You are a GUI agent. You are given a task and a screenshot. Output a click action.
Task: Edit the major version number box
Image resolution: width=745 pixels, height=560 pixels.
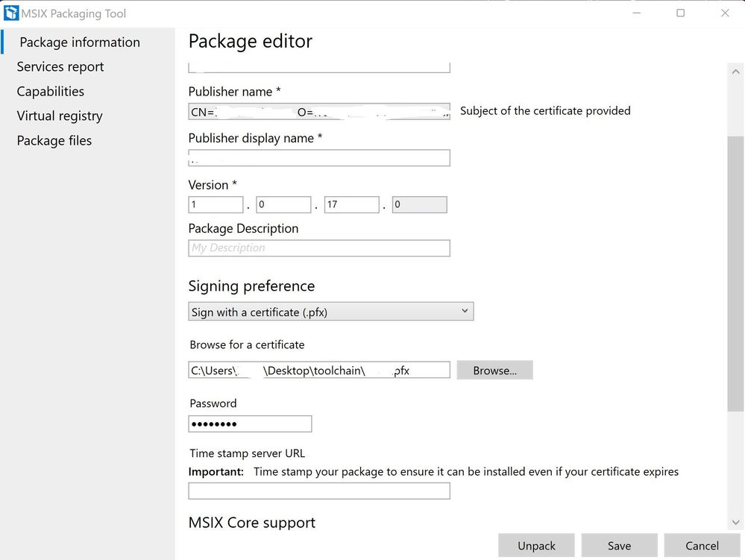[216, 205]
